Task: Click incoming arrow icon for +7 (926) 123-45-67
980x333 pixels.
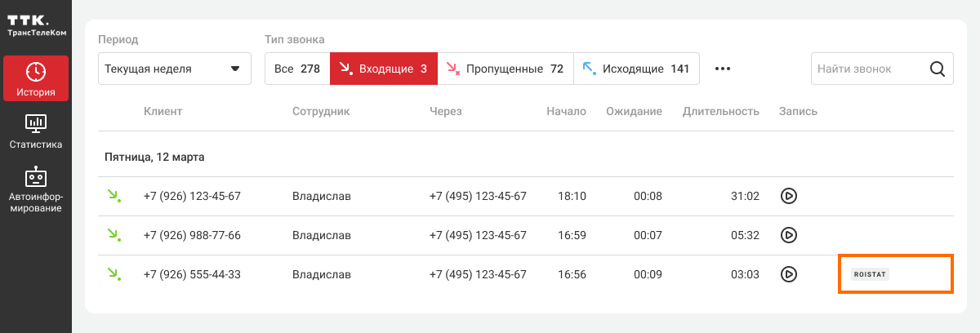Action: click(114, 196)
